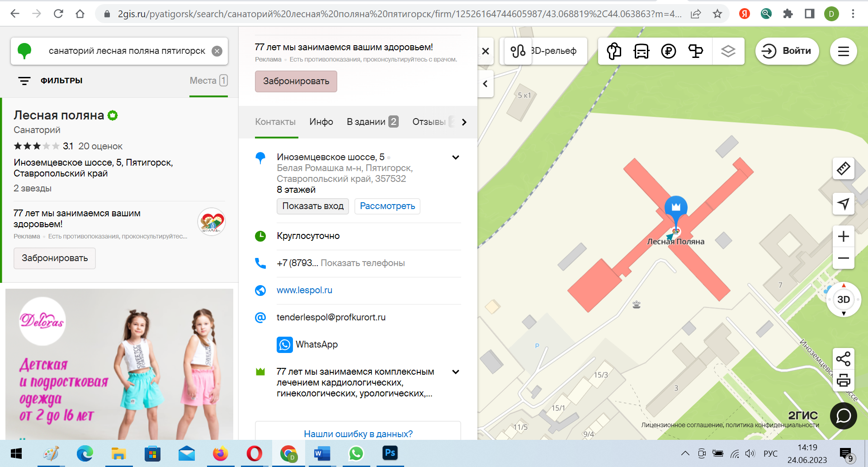Viewport: 868px width, 467px height.
Task: Open the WhatsApp contact button
Action: click(307, 345)
